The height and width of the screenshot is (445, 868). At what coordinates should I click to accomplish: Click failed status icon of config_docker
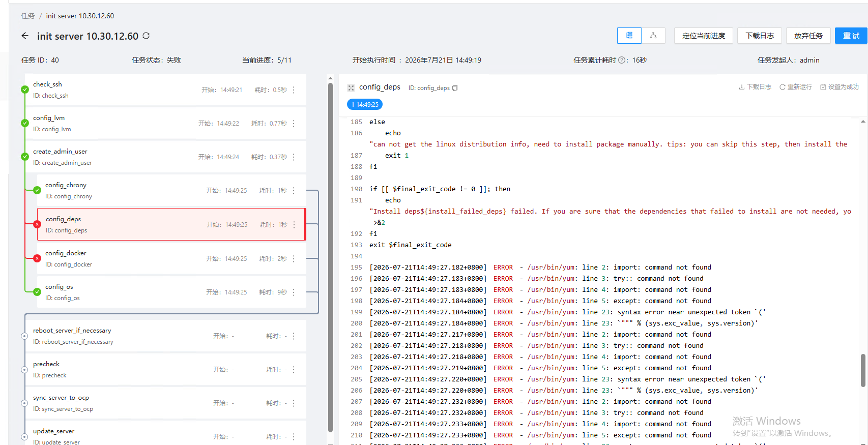(x=37, y=258)
